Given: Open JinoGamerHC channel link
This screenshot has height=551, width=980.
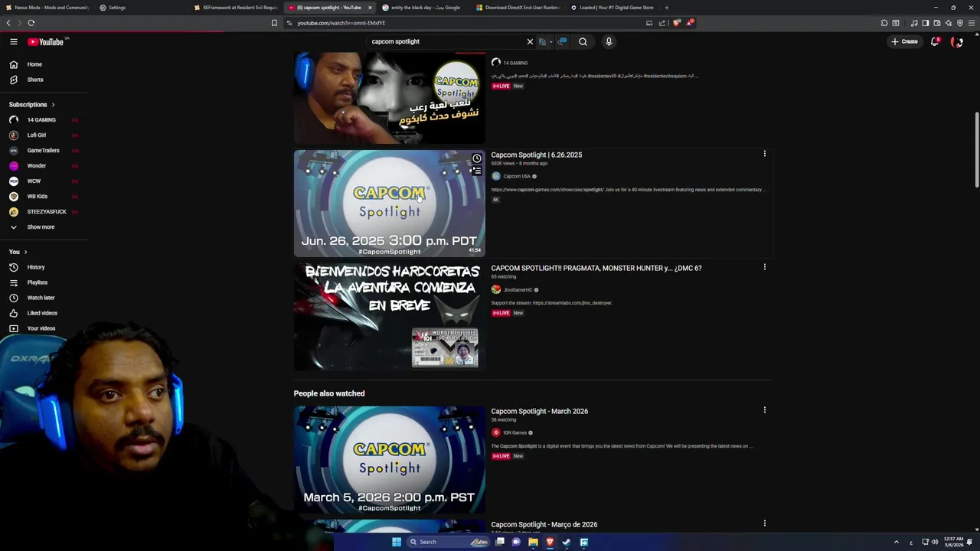Looking at the screenshot, I should tap(518, 290).
